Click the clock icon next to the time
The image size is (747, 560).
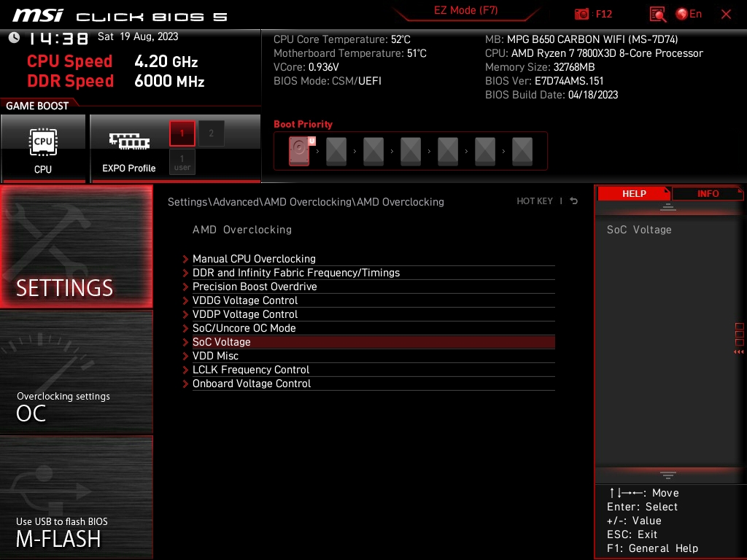pyautogui.click(x=14, y=37)
